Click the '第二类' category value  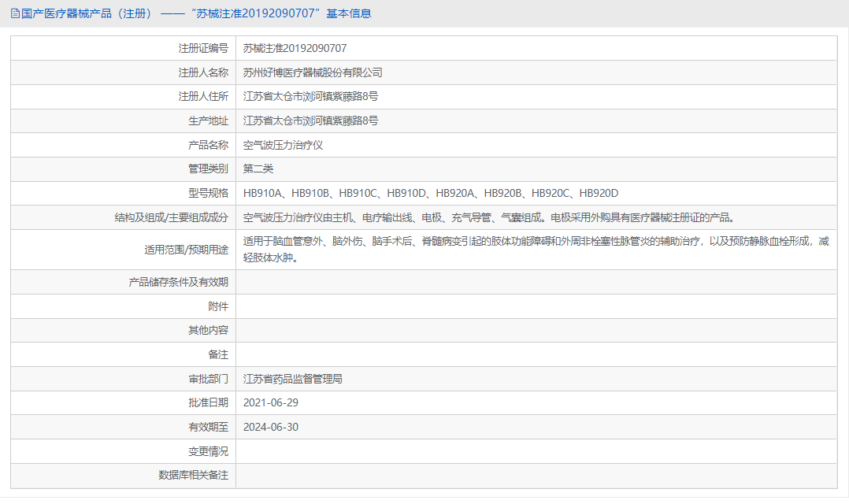click(258, 169)
